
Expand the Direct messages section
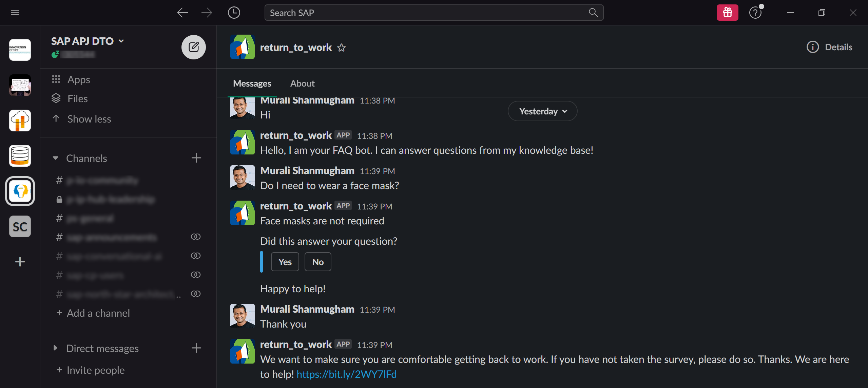point(56,348)
